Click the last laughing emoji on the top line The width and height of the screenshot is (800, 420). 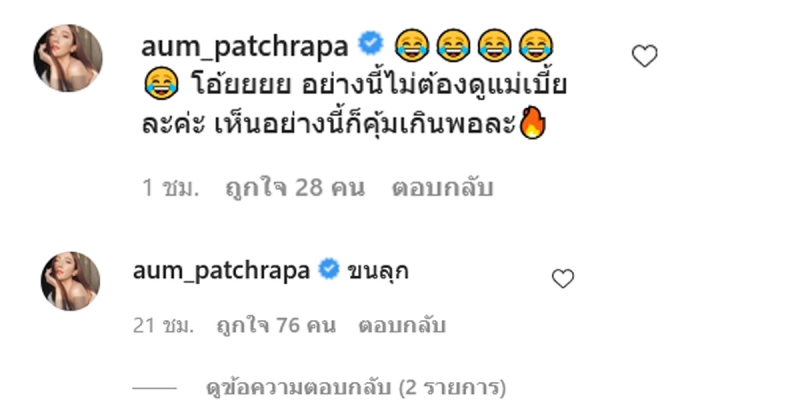536,45
